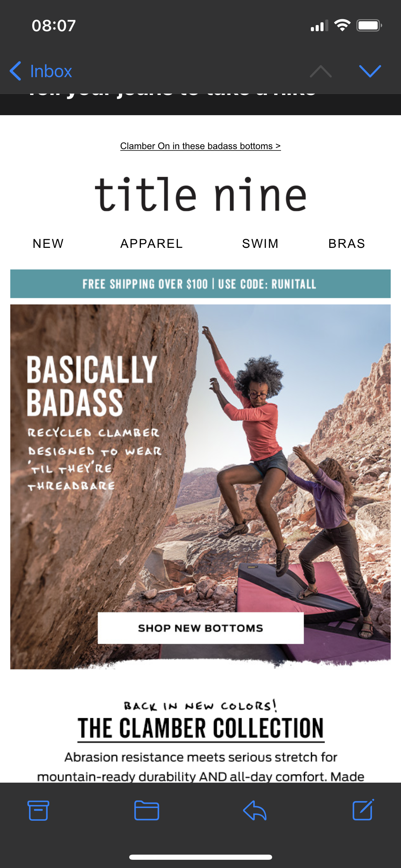
Task: Open the NEW menu link
Action: 48,244
